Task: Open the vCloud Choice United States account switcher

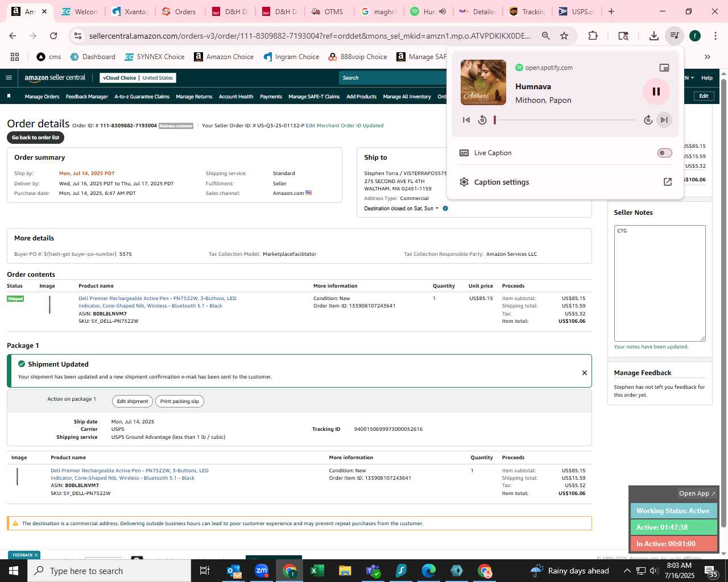Action: (138, 78)
